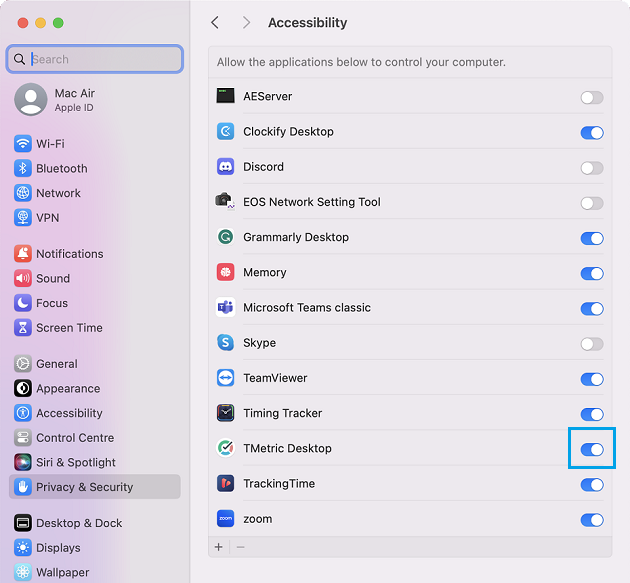The height and width of the screenshot is (583, 630).
Task: Select the Network sidebar item
Action: pyautogui.click(x=94, y=193)
